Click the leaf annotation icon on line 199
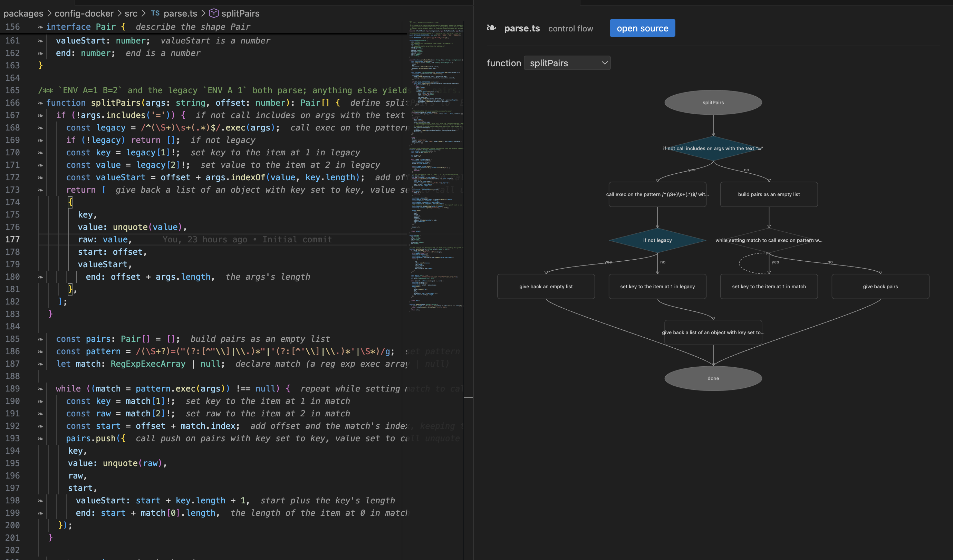The height and width of the screenshot is (560, 953). point(40,513)
